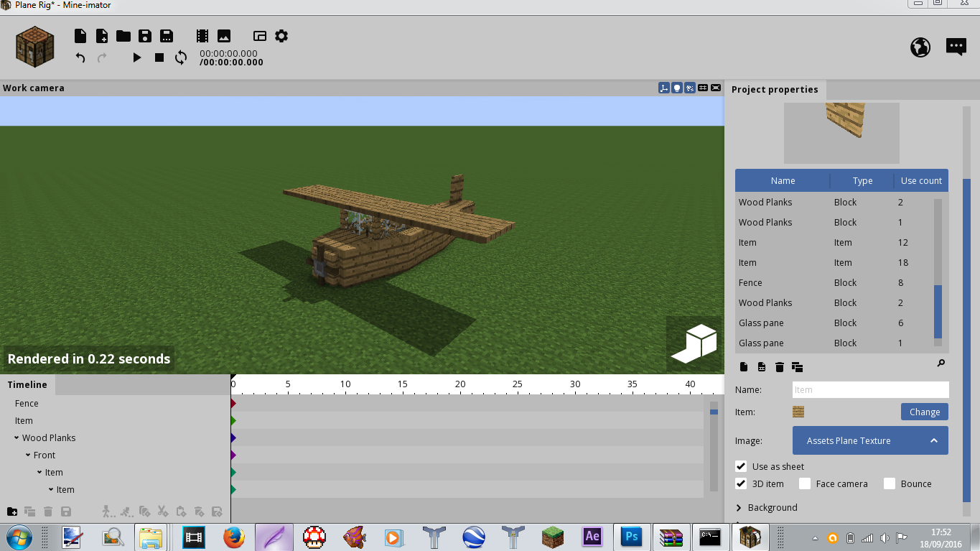Click the Work camera view title
Image resolution: width=980 pixels, height=551 pixels.
point(33,88)
